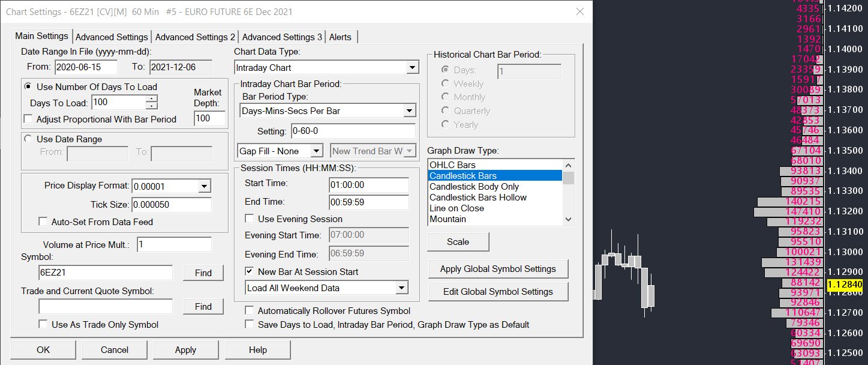Close the Chart Settings dialog window
The height and width of the screenshot is (365, 868).
tap(579, 12)
